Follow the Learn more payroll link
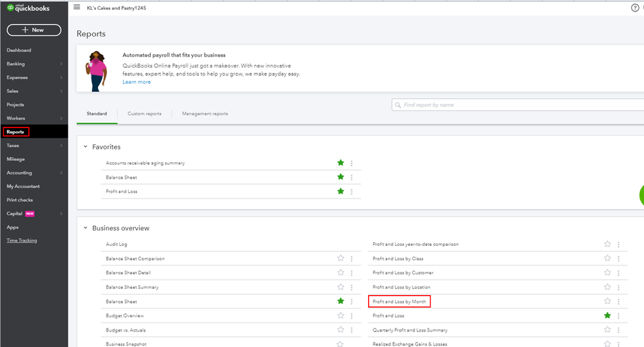The image size is (644, 347). coord(137,82)
